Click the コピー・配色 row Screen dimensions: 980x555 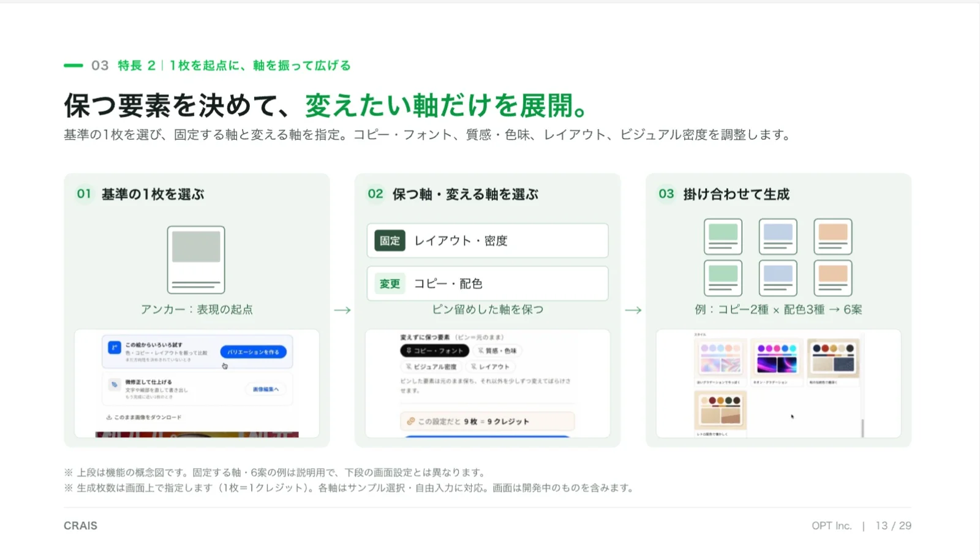coord(488,284)
